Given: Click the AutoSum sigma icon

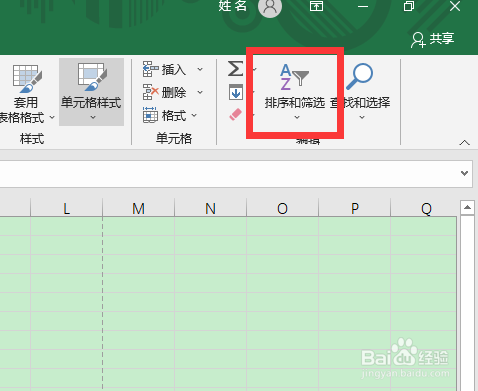Looking at the screenshot, I should [235, 69].
